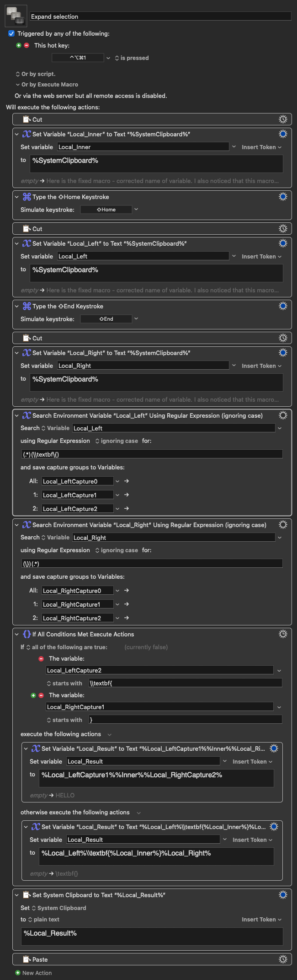Click the Local_RightCapture0 capture group field
This screenshot has height=980, width=297.
(78, 590)
